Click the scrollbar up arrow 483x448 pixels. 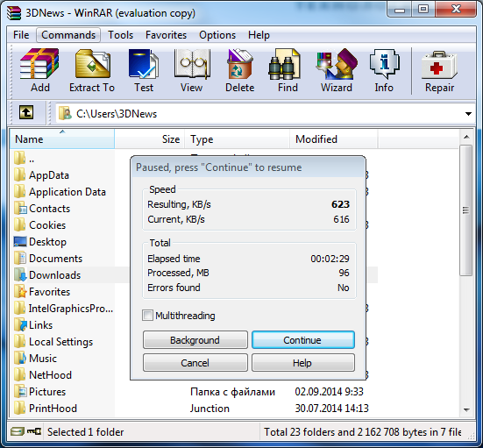tap(466, 137)
